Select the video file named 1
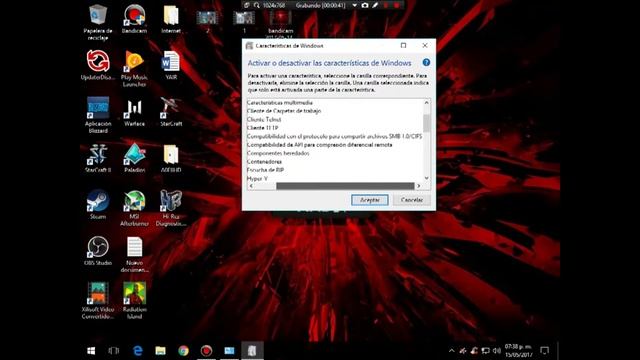The width and height of the screenshot is (640, 360). point(244,21)
